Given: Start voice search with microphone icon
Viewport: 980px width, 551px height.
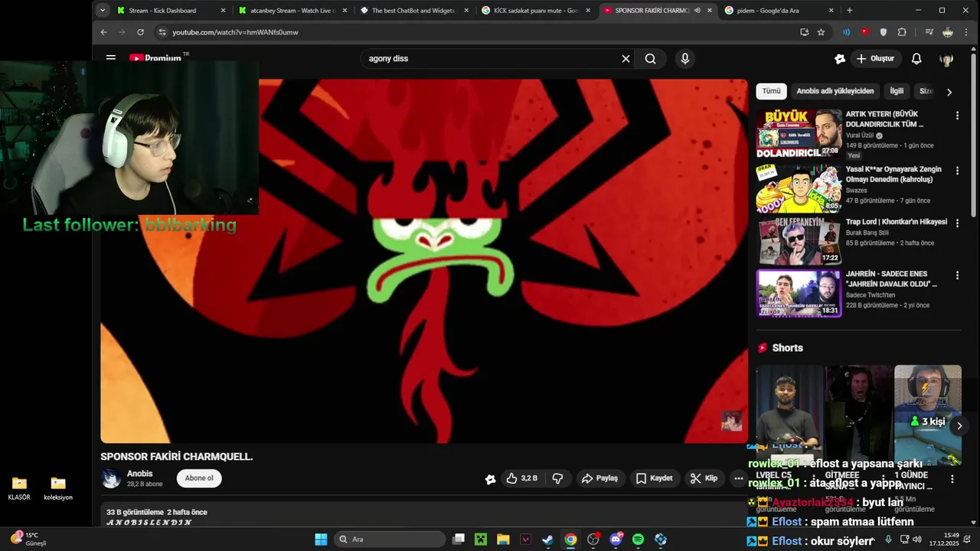Looking at the screenshot, I should click(685, 58).
